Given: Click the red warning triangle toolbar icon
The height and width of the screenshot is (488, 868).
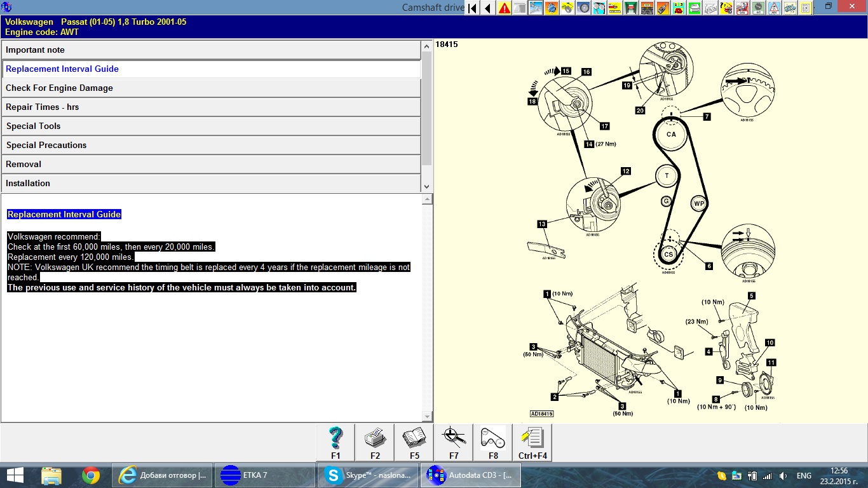Looking at the screenshot, I should coord(505,8).
